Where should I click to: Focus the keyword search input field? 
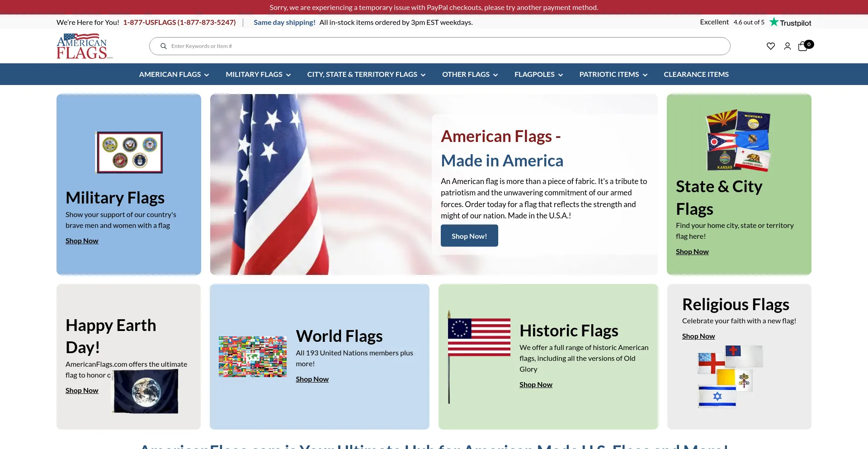coord(439,46)
